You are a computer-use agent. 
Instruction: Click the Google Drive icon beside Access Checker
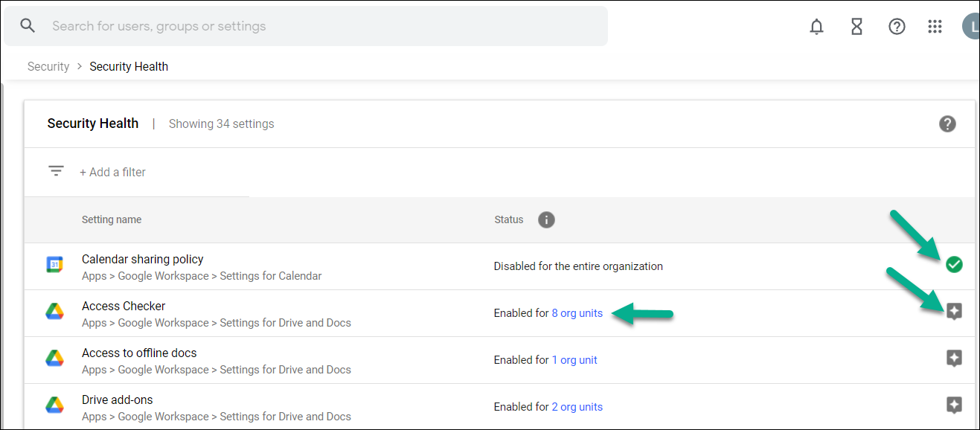pos(54,312)
